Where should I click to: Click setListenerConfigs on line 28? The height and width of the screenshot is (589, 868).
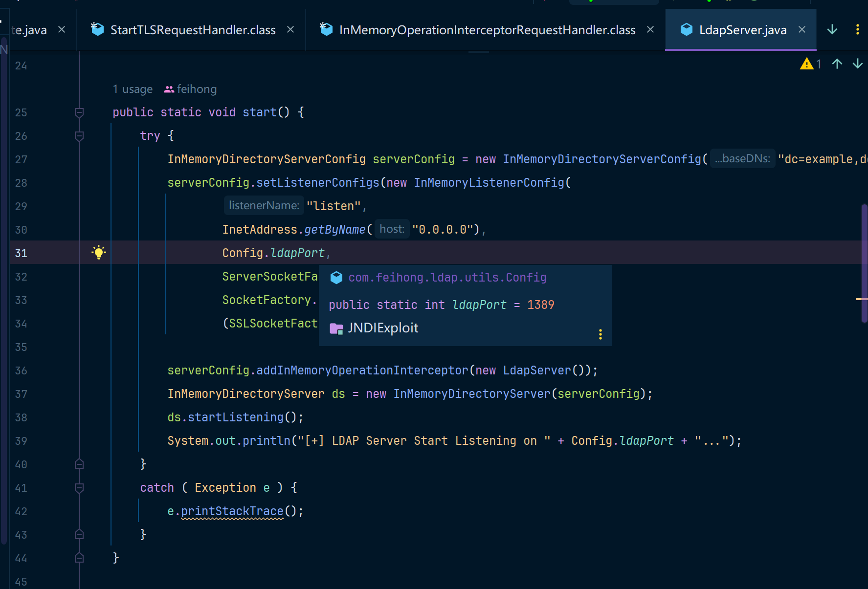click(x=318, y=183)
